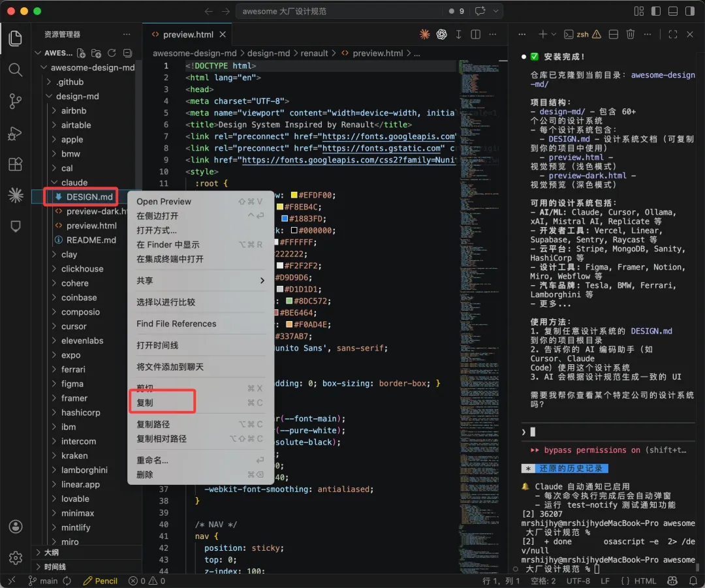The height and width of the screenshot is (588, 705).
Task: Open the fonts.googleapis.com link on line 7
Action: point(389,136)
